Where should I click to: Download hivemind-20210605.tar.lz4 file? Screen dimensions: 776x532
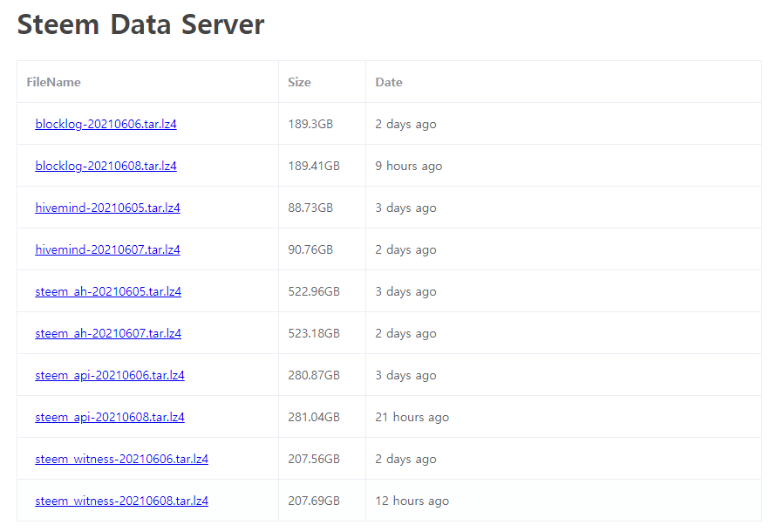pos(107,208)
